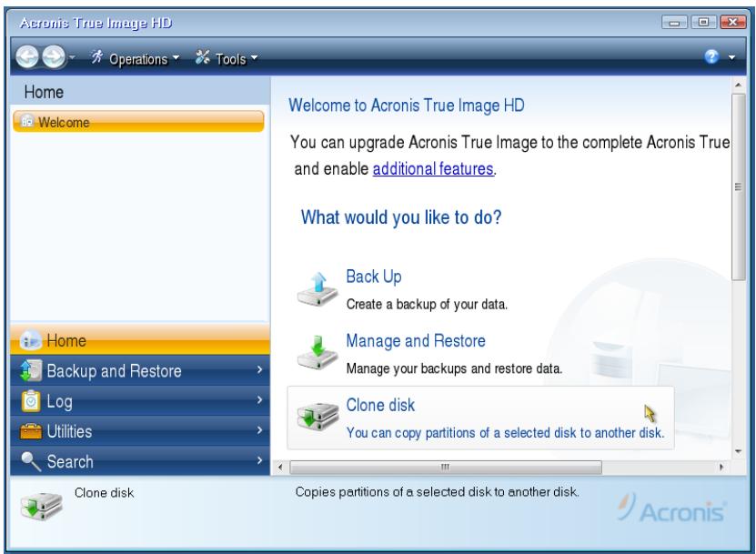Open the Log sidebar section
The height and width of the screenshot is (554, 756).
[x=140, y=400]
